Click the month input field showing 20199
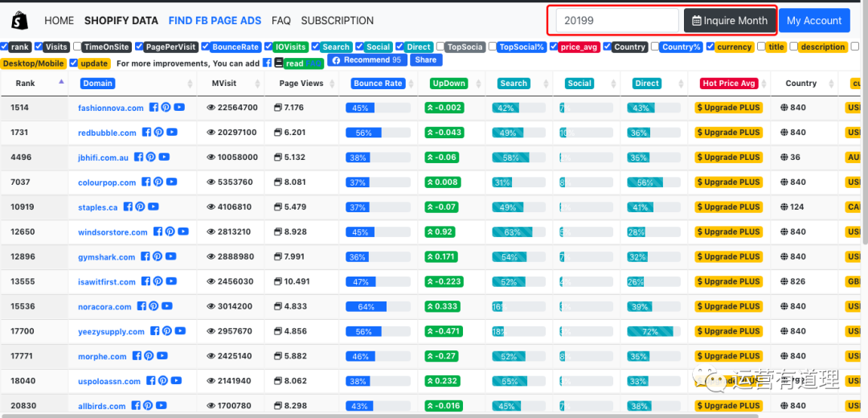Image resolution: width=868 pixels, height=418 pixels. coord(616,21)
